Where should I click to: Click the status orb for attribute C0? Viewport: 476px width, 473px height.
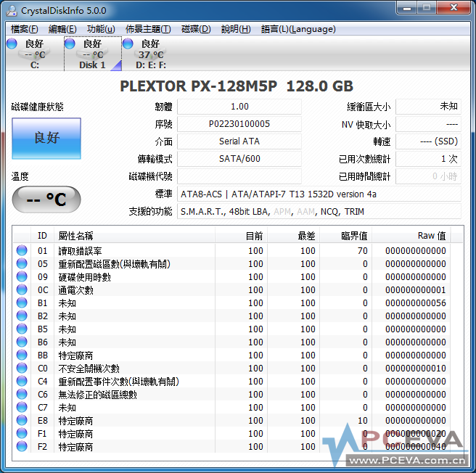pyautogui.click(x=22, y=368)
